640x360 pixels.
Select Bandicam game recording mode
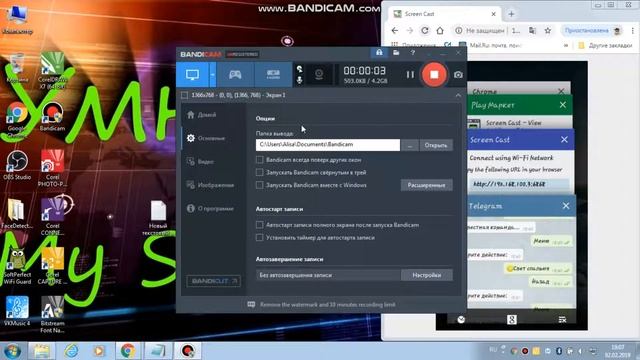pyautogui.click(x=235, y=75)
